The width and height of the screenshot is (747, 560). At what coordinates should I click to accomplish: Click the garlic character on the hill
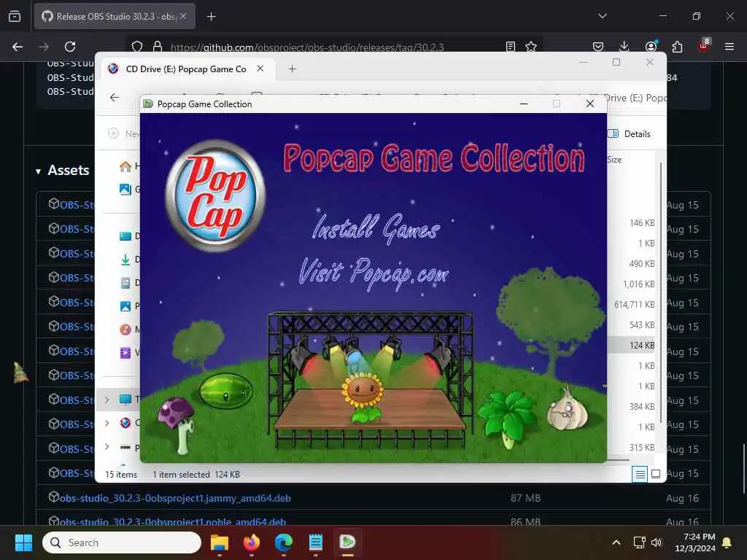pyautogui.click(x=568, y=409)
